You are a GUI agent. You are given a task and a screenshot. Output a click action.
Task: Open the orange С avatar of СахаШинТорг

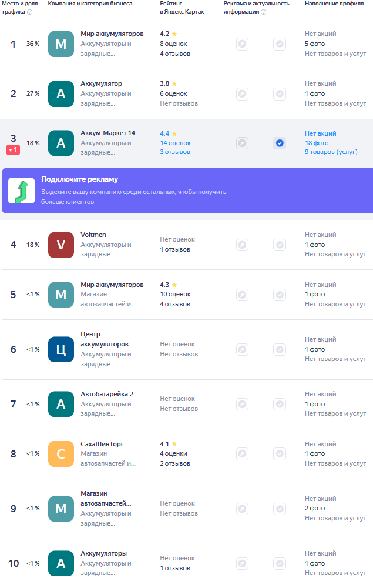click(x=61, y=454)
